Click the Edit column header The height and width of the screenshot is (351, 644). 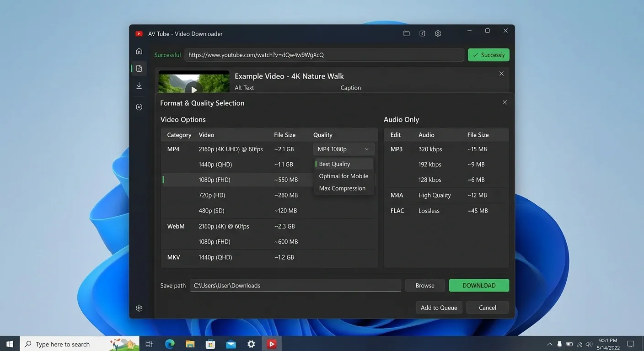(x=396, y=135)
